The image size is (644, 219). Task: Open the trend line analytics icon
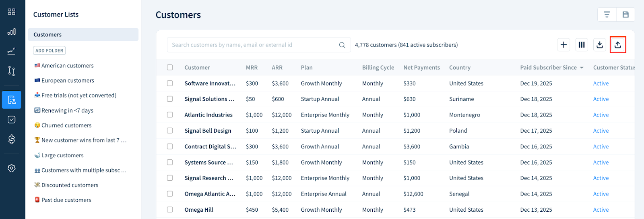(x=12, y=51)
